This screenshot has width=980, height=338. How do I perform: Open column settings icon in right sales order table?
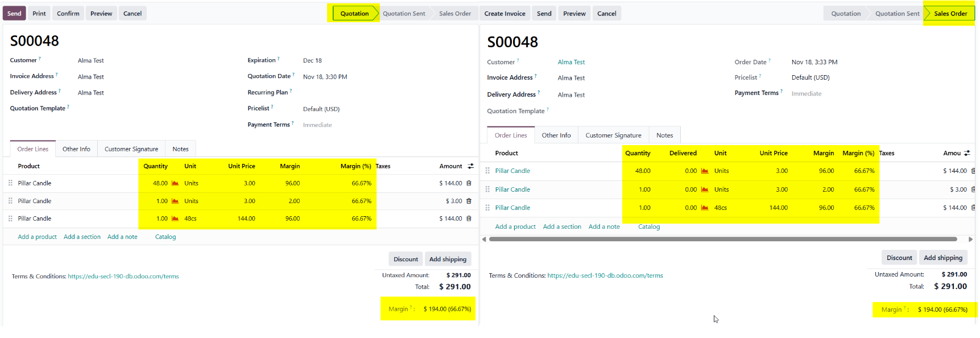click(967, 153)
